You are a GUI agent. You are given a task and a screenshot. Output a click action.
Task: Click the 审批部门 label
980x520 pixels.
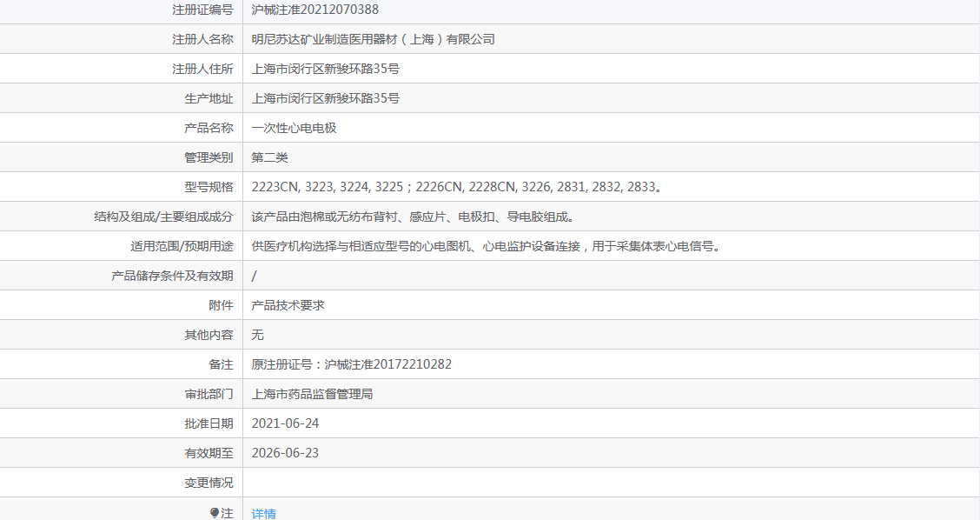pos(209,394)
